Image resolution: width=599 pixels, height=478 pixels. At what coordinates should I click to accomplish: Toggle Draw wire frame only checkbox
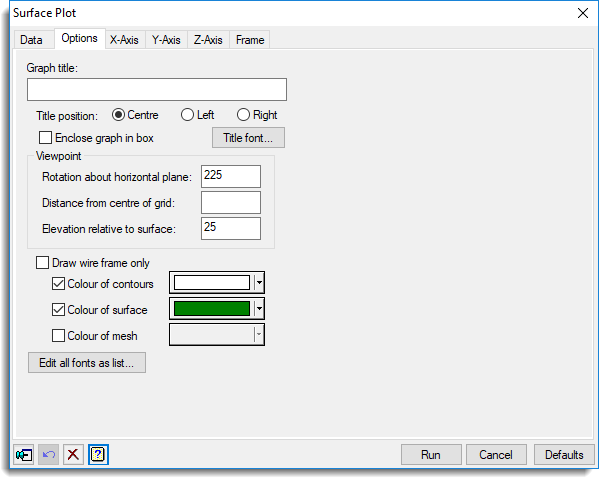tap(42, 262)
